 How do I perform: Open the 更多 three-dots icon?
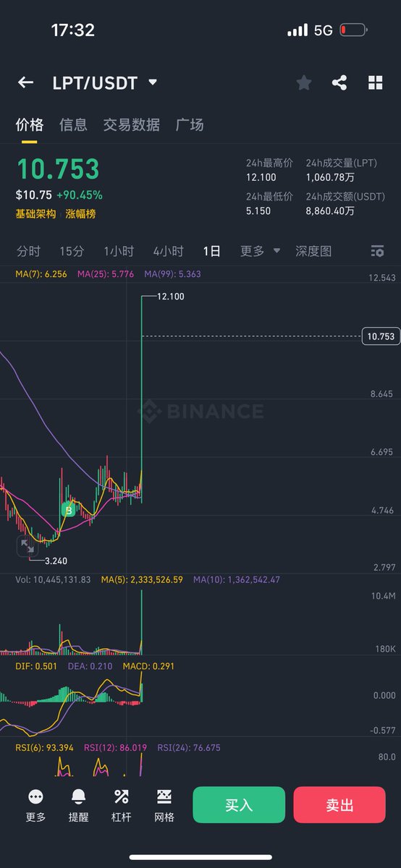click(35, 797)
